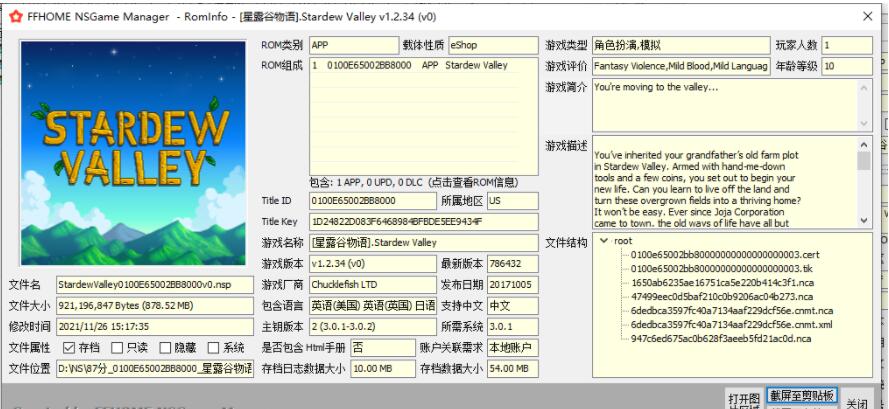The width and height of the screenshot is (889, 409).
Task: Click scroll-down arrow of 游戏描述 box
Action: (x=865, y=220)
